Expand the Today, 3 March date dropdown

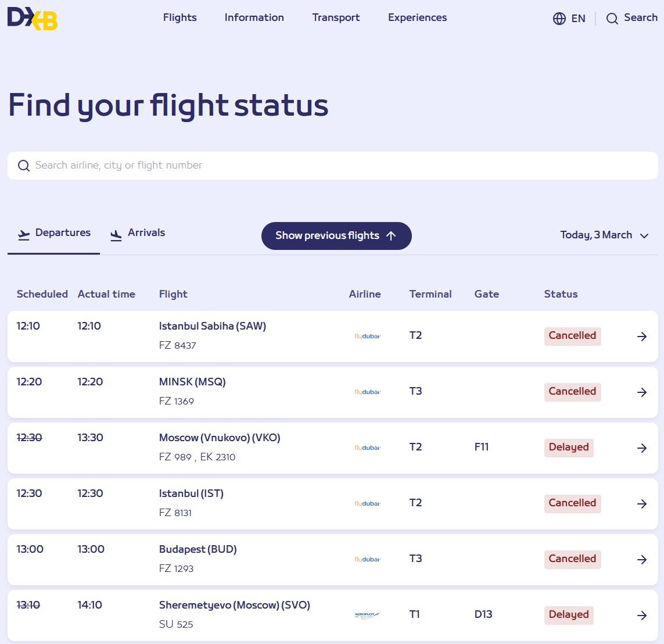tap(604, 235)
